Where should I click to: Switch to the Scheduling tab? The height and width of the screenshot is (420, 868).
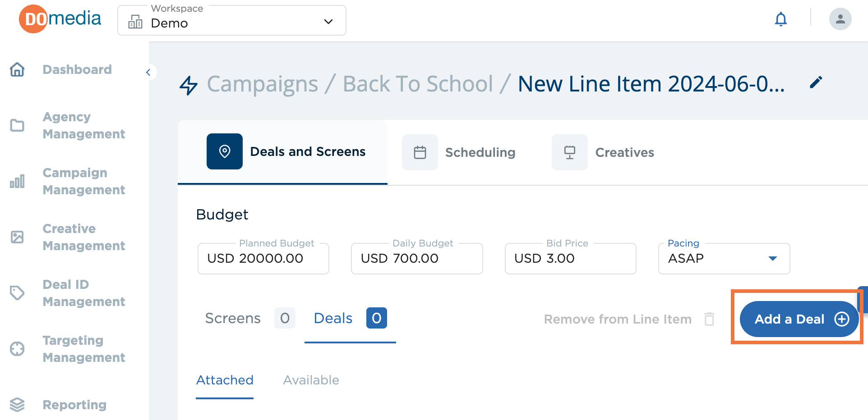[459, 152]
